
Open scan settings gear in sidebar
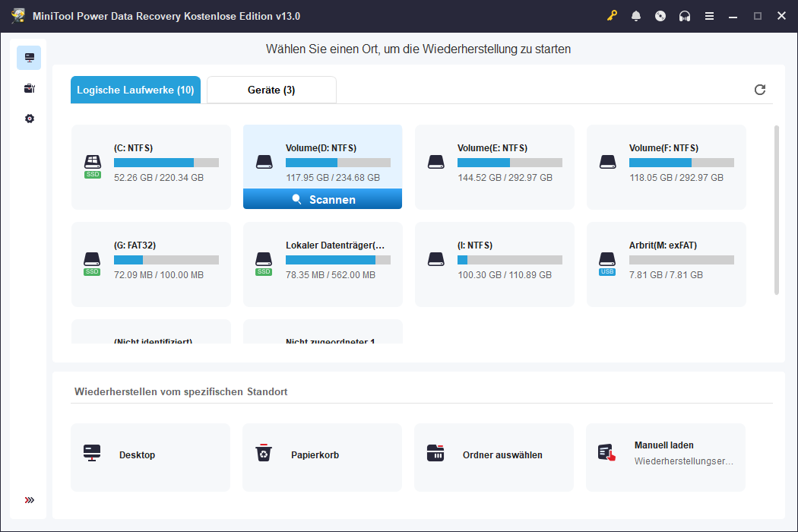(29, 119)
